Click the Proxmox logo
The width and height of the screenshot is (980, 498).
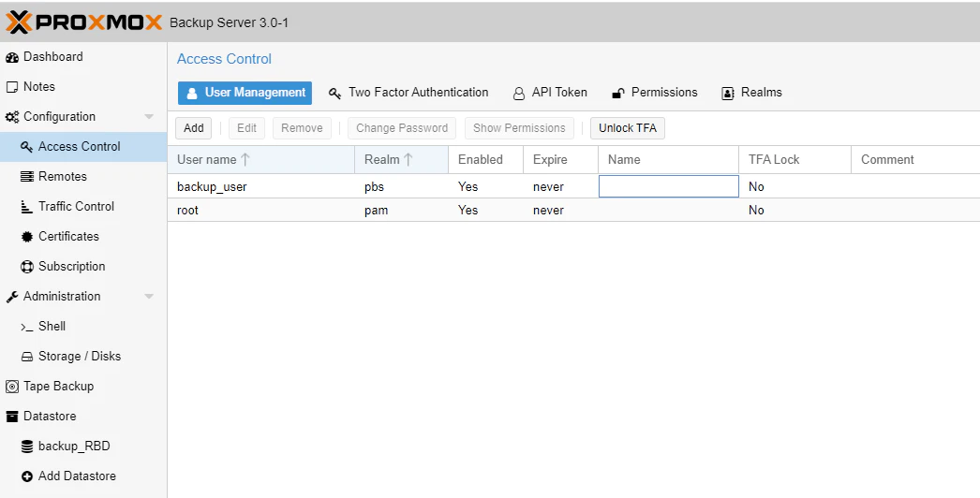point(83,22)
